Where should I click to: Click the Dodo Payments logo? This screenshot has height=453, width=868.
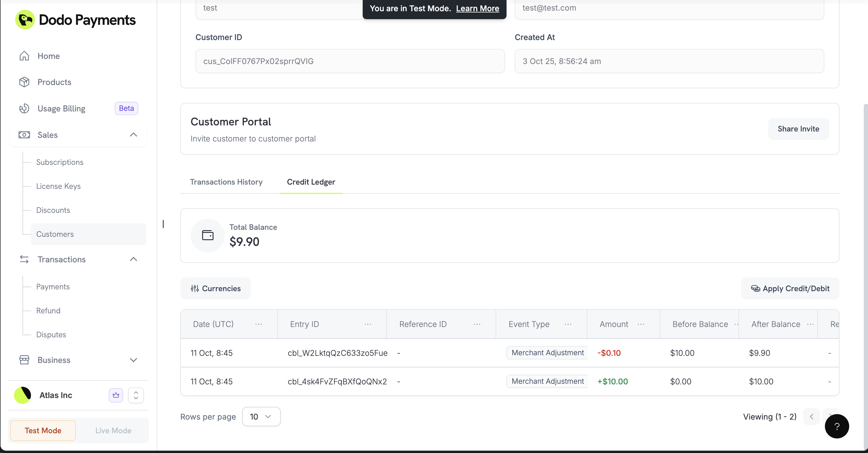25,20
